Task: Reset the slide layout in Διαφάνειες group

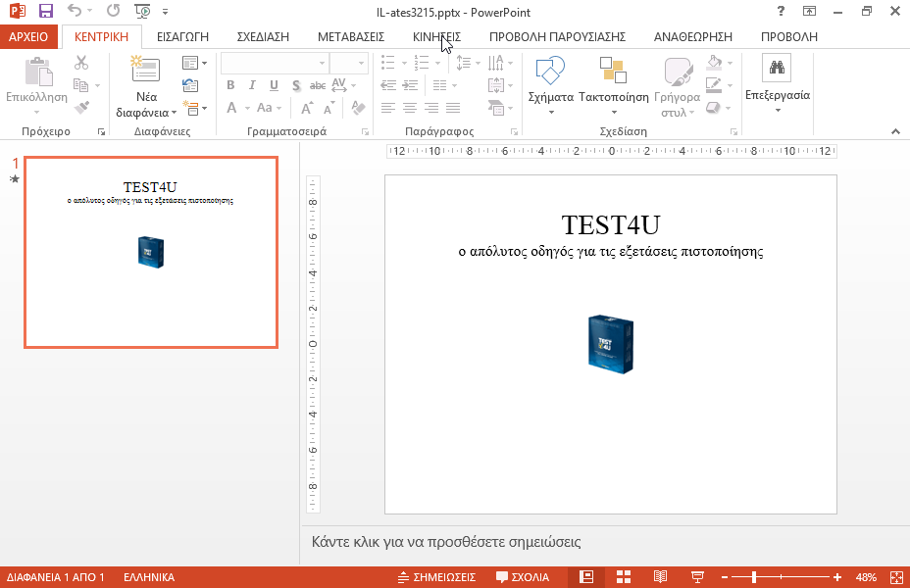Action: [x=190, y=85]
